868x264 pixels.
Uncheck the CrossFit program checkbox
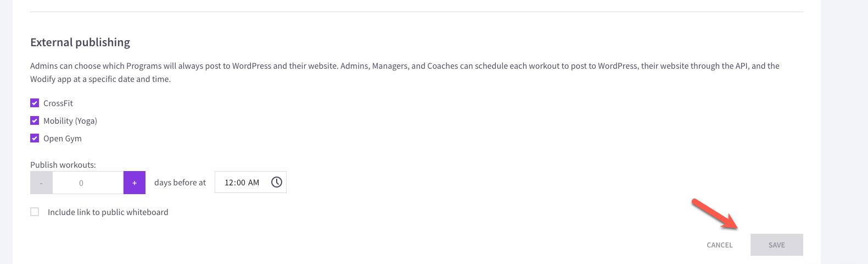pyautogui.click(x=35, y=103)
